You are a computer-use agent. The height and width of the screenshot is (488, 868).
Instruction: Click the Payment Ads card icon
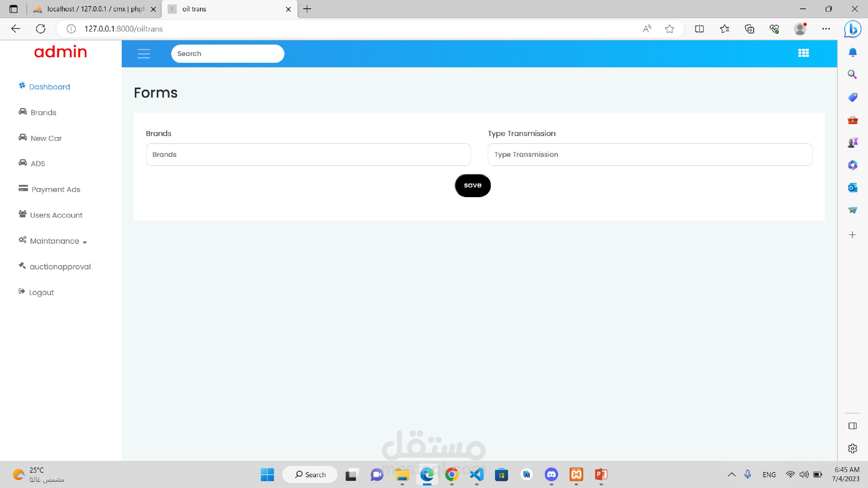tap(23, 188)
